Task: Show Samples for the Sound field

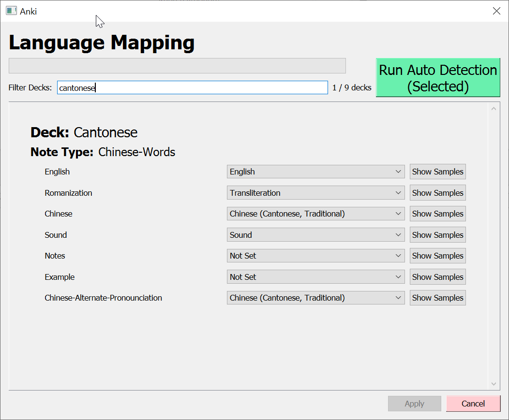Action: click(437, 235)
